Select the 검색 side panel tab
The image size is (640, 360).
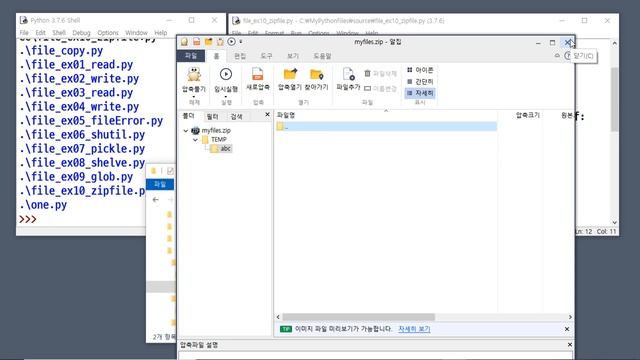click(x=237, y=117)
